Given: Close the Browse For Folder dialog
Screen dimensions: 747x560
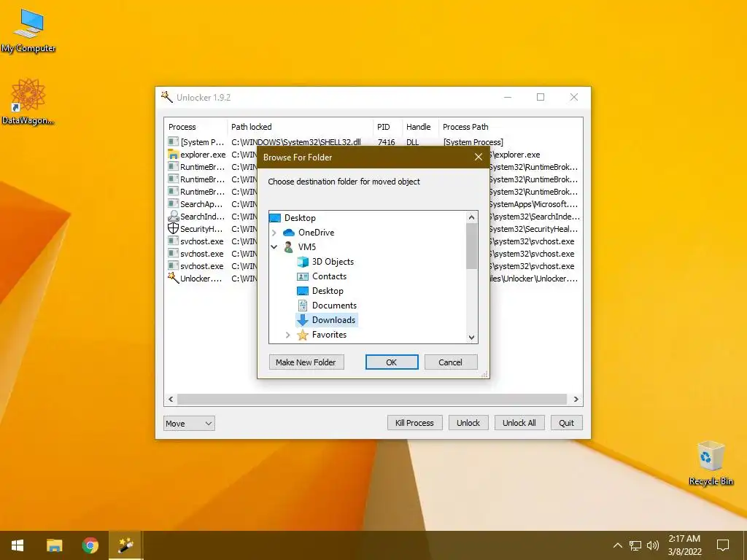Looking at the screenshot, I should tap(479, 157).
